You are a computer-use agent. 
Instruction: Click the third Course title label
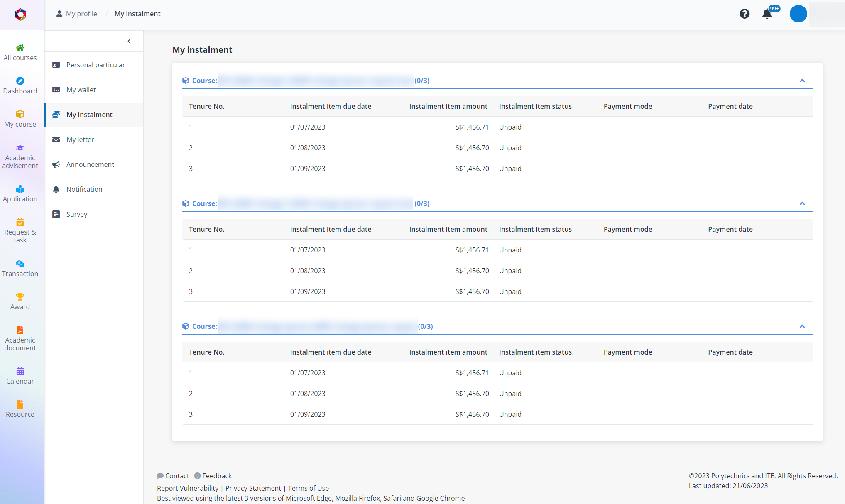click(x=205, y=326)
